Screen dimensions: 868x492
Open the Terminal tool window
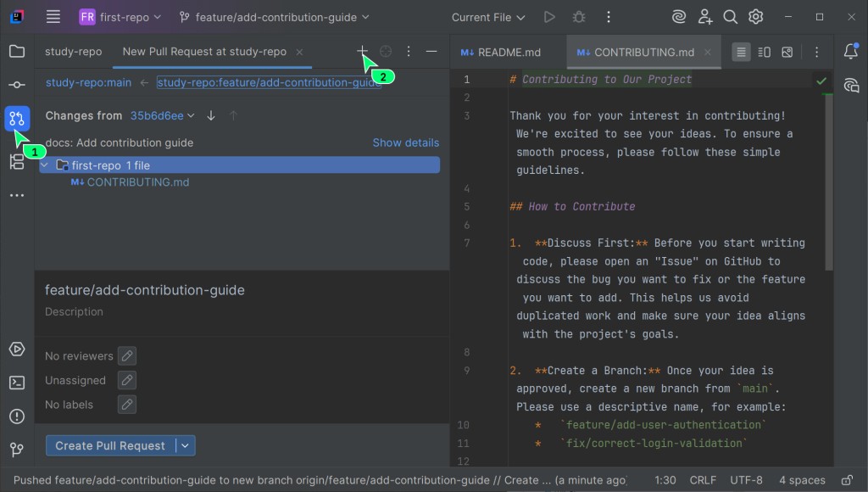pyautogui.click(x=17, y=383)
